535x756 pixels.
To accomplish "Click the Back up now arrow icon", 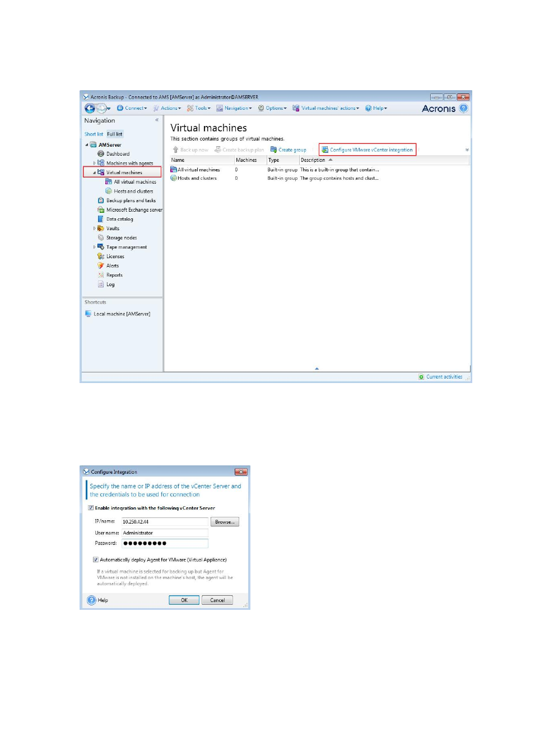I will [175, 150].
